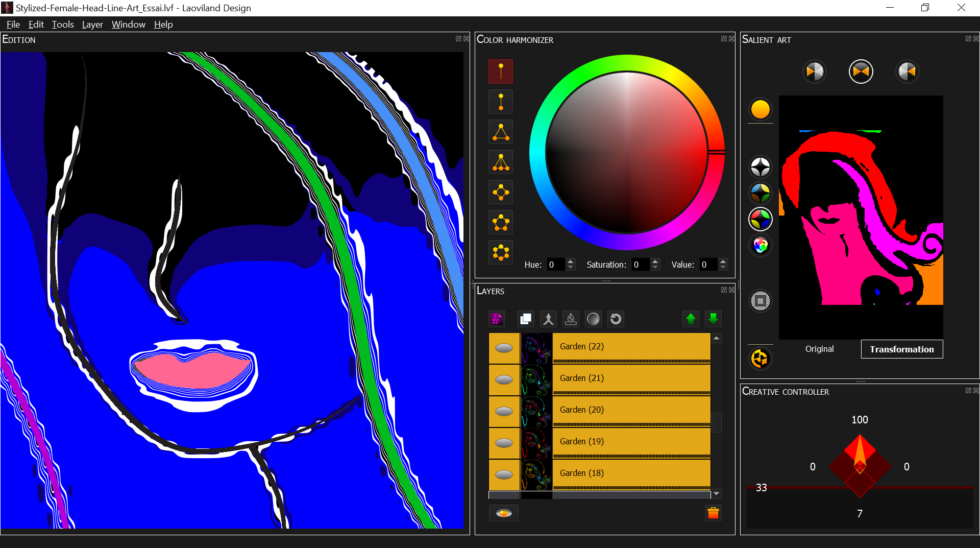The width and height of the screenshot is (980, 548).
Task: Open the Tools menu
Action: 63,25
